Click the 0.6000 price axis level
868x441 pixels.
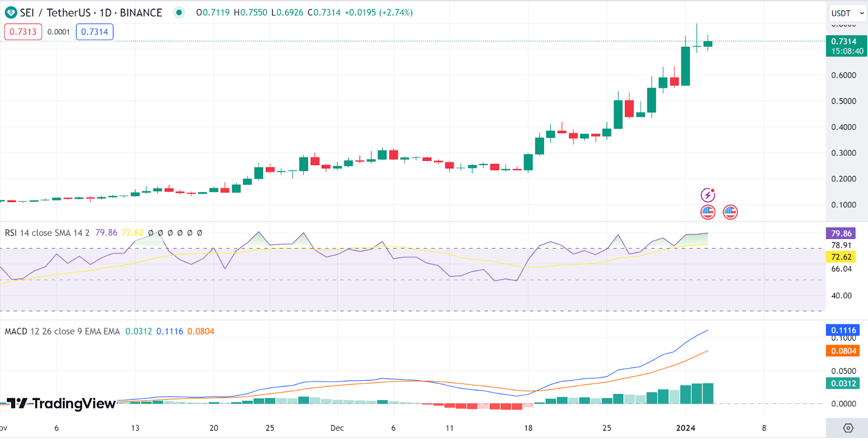coord(844,75)
